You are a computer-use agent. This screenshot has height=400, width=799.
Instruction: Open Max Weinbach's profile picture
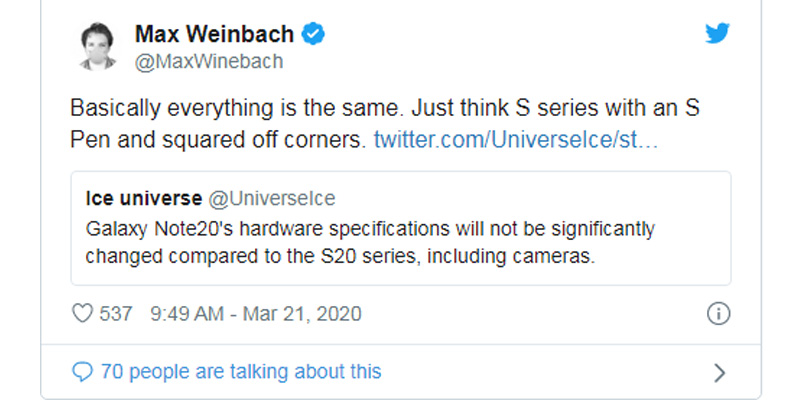pyautogui.click(x=97, y=47)
